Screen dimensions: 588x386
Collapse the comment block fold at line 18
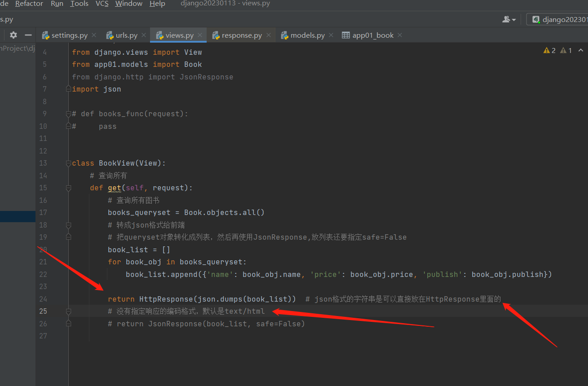click(69, 225)
